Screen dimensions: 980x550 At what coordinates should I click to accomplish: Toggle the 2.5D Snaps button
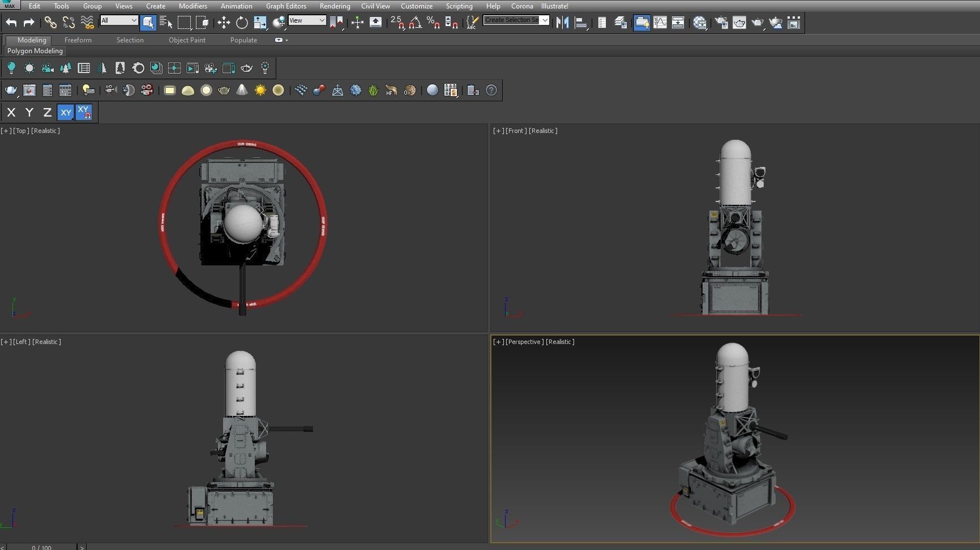tap(397, 23)
